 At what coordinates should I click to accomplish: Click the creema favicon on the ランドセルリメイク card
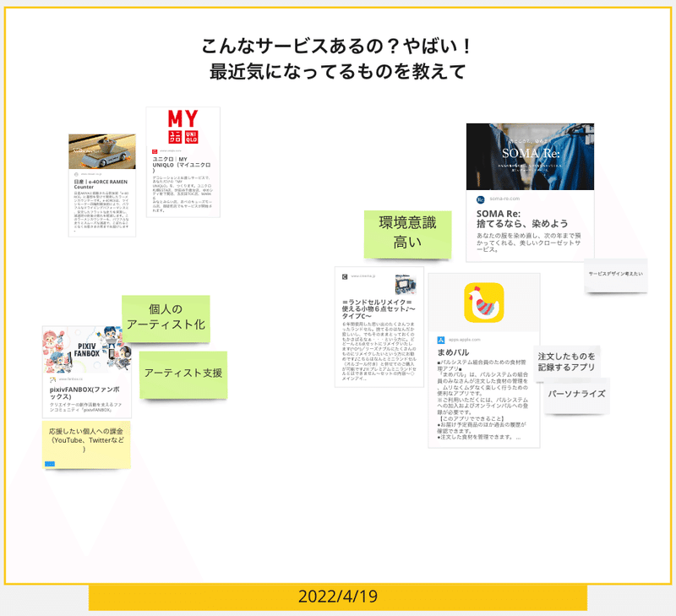[x=345, y=276]
